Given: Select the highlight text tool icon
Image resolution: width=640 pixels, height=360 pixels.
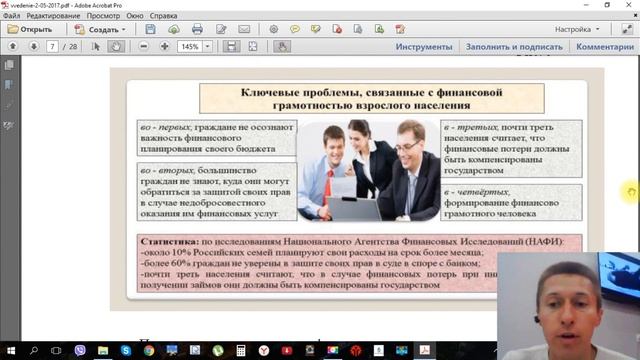Looking at the screenshot, I should pos(316,29).
